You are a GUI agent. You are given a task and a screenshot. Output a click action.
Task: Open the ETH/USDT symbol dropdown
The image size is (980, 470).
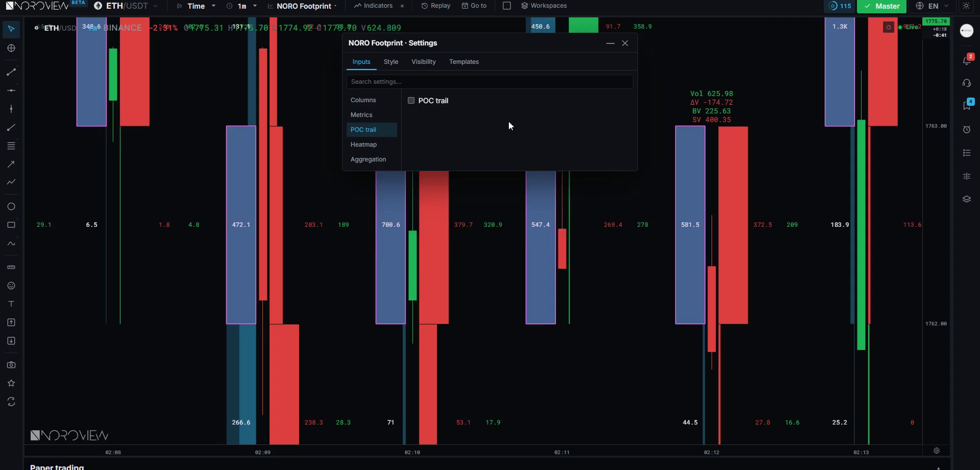[126, 6]
